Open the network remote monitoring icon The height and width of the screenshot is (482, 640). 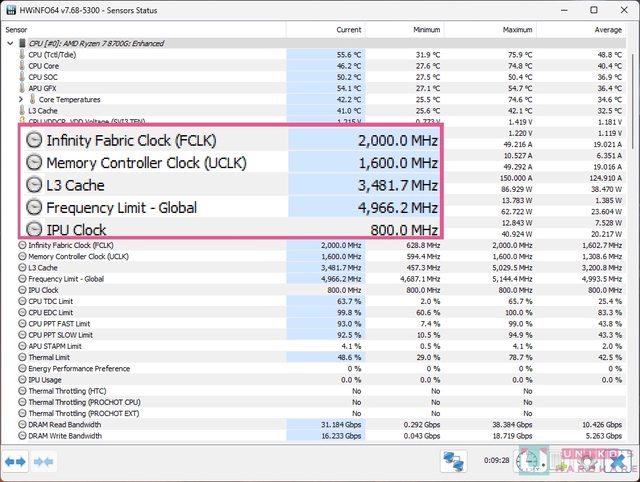tap(455, 461)
